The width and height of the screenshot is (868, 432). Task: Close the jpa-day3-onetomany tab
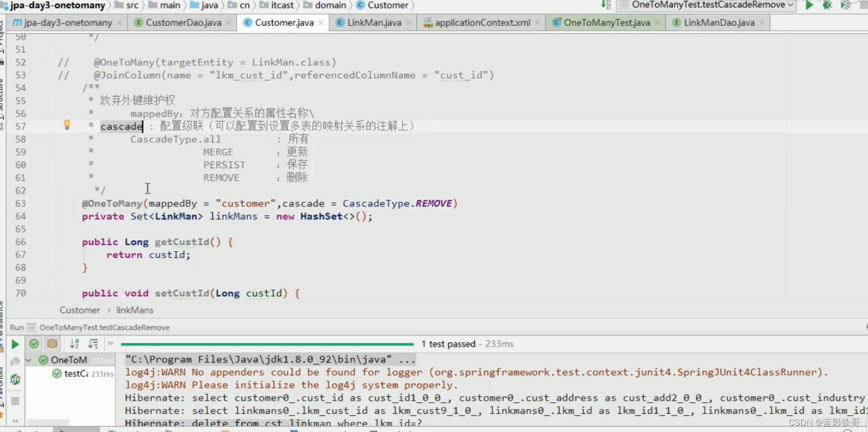[x=119, y=23]
